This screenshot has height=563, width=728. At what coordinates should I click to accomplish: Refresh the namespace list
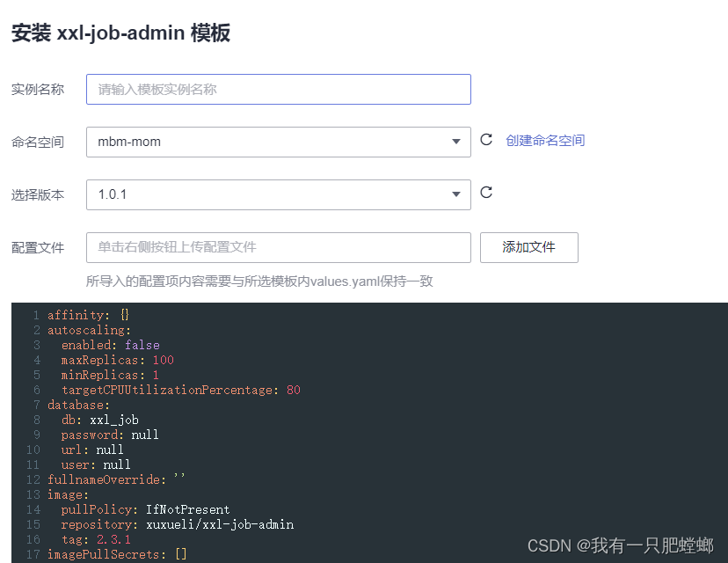(x=486, y=139)
